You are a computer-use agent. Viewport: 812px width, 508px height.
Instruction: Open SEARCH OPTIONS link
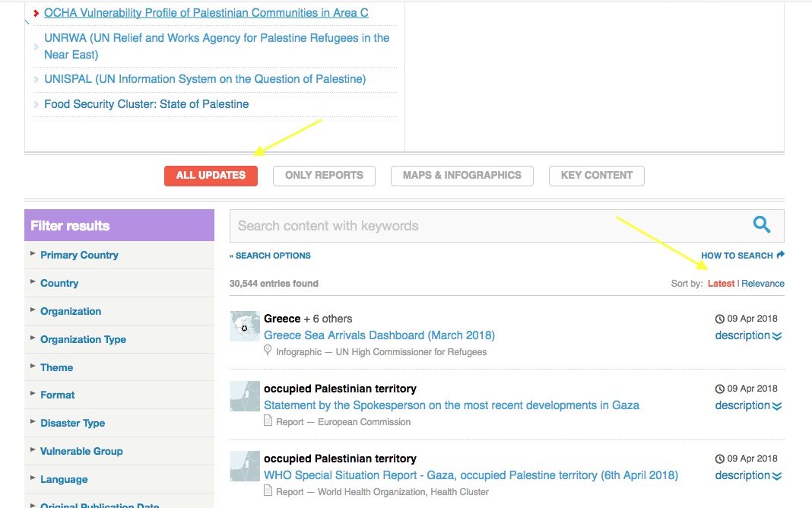271,256
